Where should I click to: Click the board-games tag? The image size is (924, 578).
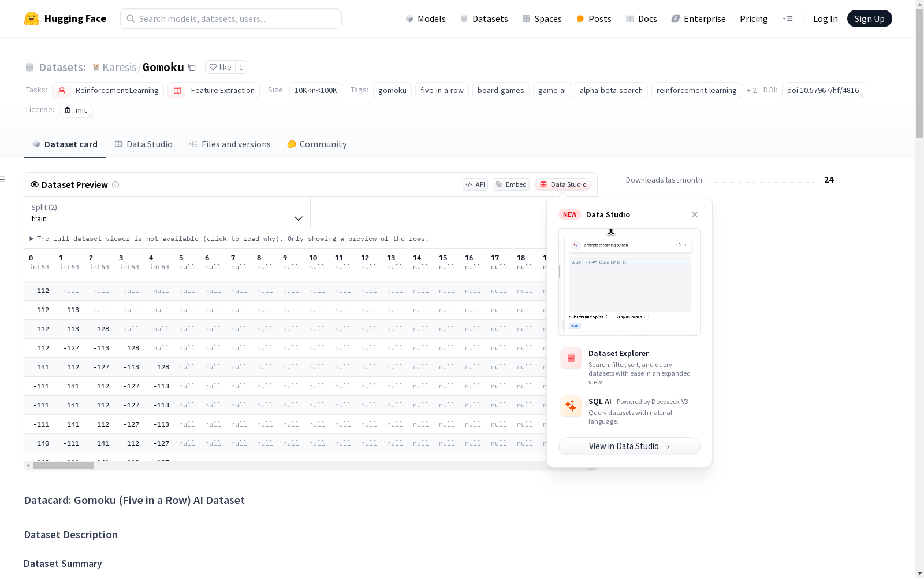[x=501, y=90]
